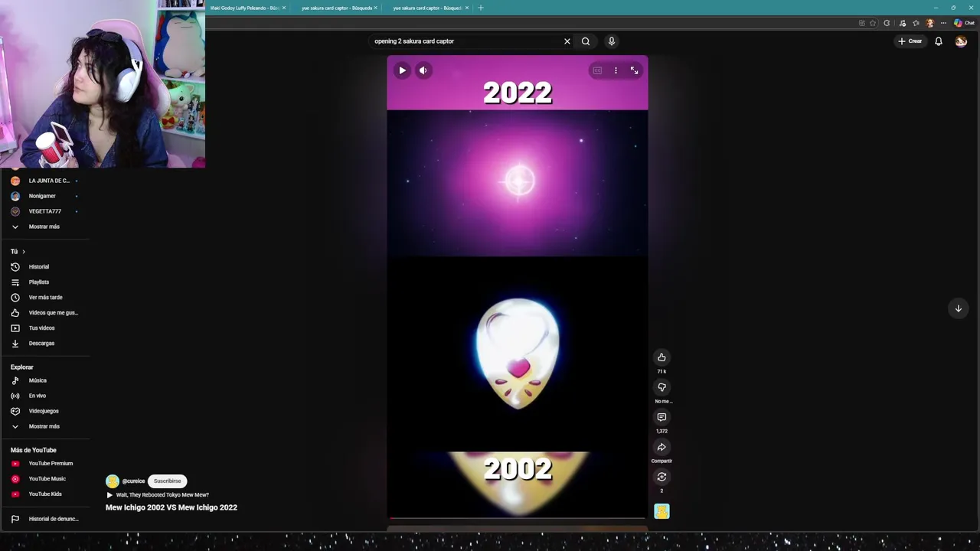Submit search with magnifier icon
The image size is (980, 551).
586,41
